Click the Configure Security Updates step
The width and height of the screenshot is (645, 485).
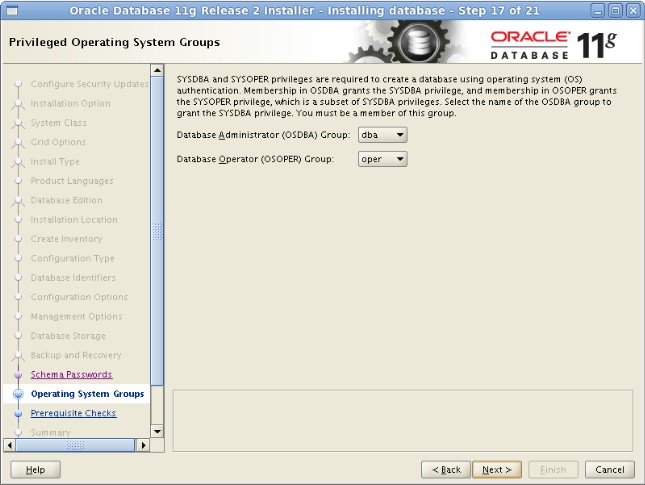[90, 84]
